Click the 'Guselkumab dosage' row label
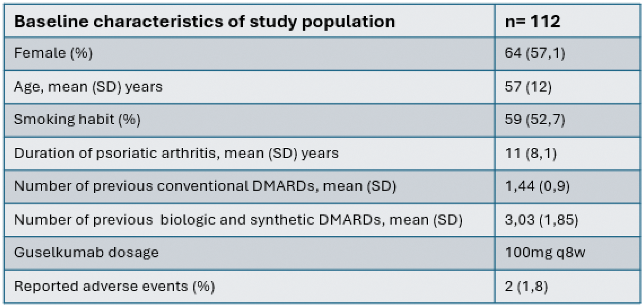The height and width of the screenshot is (307, 644). pyautogui.click(x=86, y=253)
